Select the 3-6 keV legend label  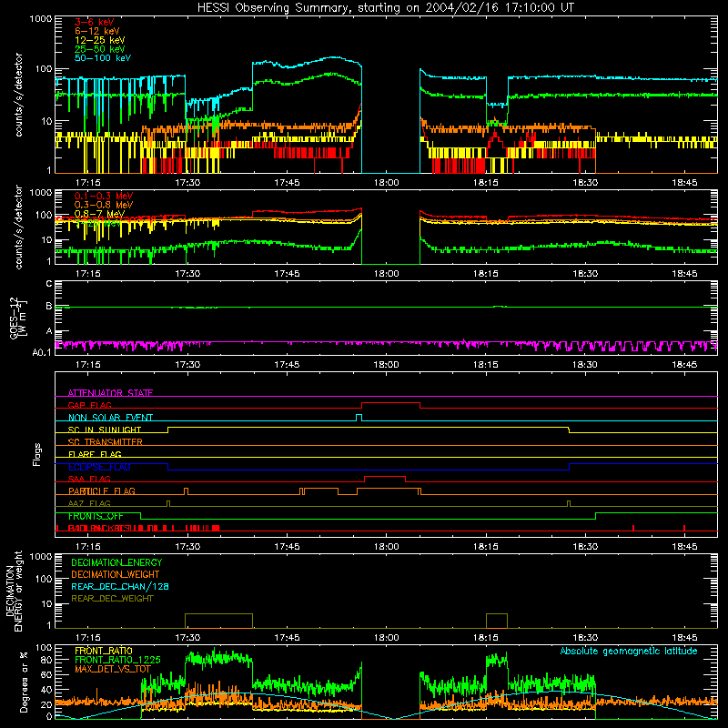point(95,22)
